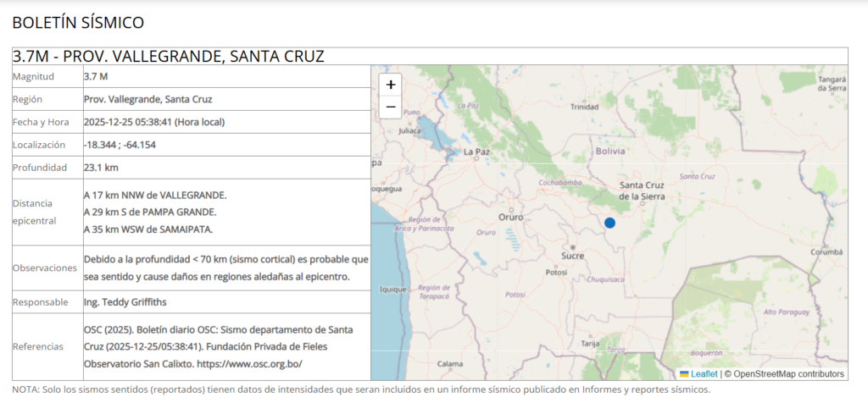Image resolution: width=868 pixels, height=403 pixels.
Task: Click the Iquique label on the coast
Action: (393, 289)
